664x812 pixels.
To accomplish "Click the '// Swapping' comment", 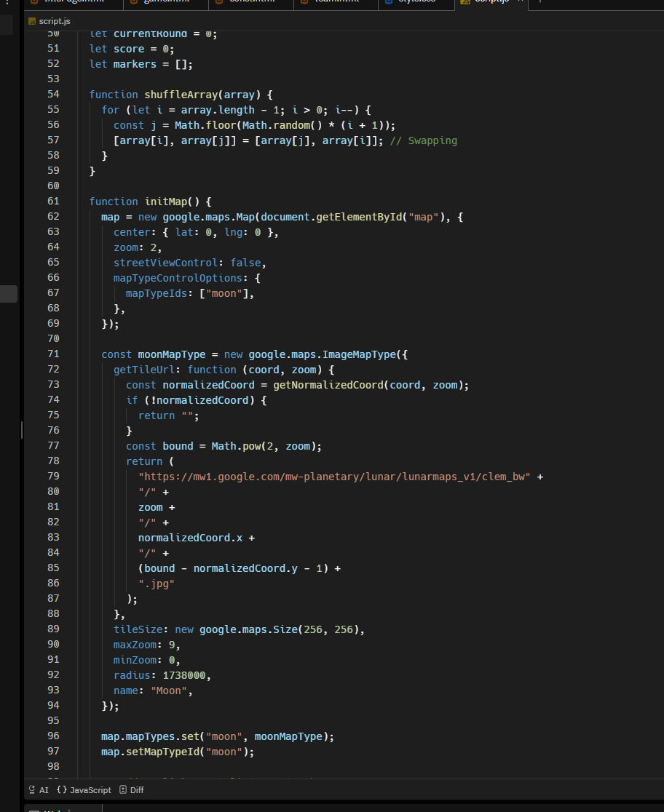I will click(x=424, y=141).
